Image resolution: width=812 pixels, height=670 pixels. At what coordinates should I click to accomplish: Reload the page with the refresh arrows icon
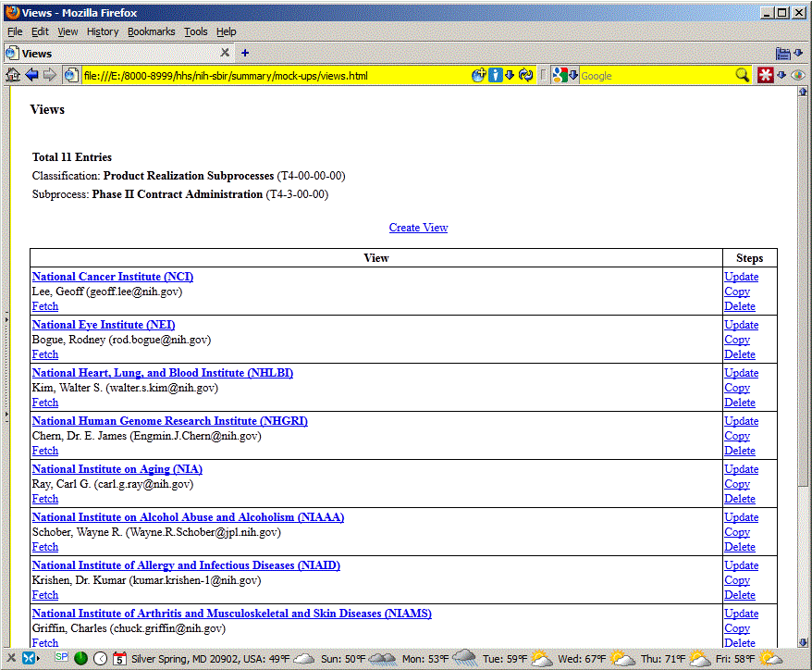click(x=526, y=75)
